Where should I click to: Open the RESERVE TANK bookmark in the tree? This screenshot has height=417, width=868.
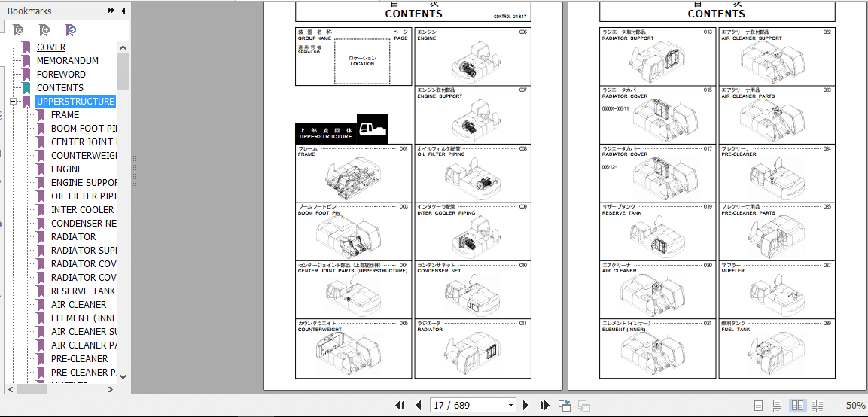83,291
